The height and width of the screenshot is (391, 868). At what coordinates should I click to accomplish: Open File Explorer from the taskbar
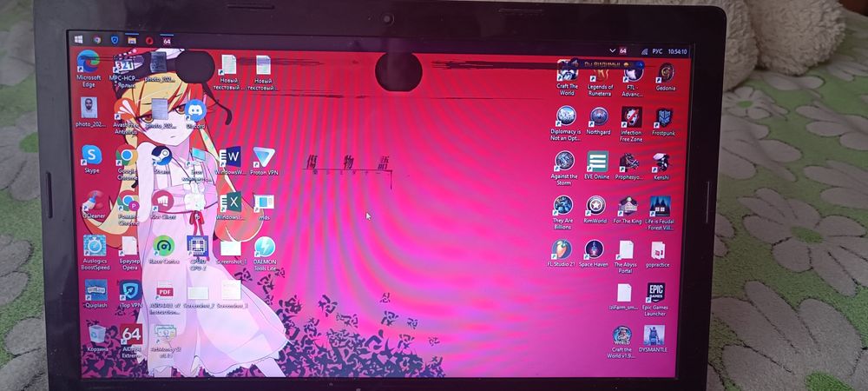(x=132, y=40)
